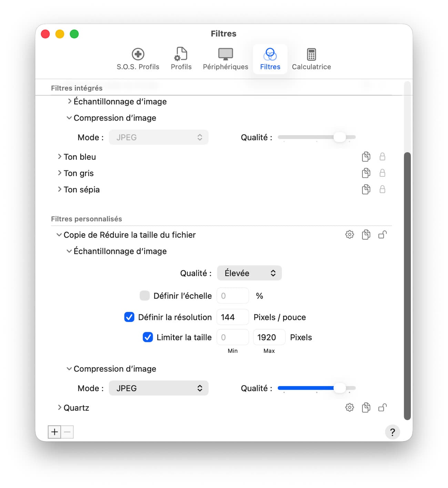Open the S.O.S. Profils pane
448x488 pixels.
[x=138, y=59]
